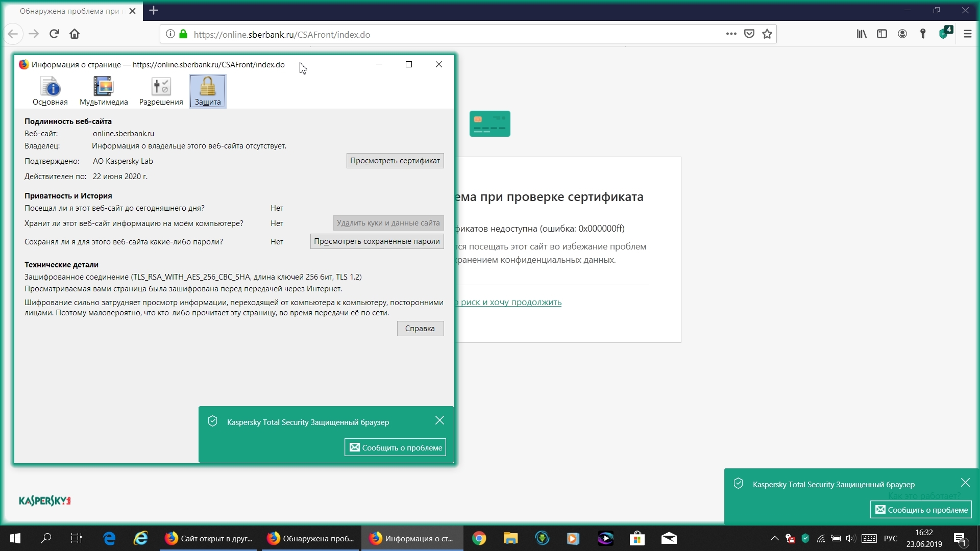Go back in Firefox
The image size is (980, 551).
tap(13, 34)
